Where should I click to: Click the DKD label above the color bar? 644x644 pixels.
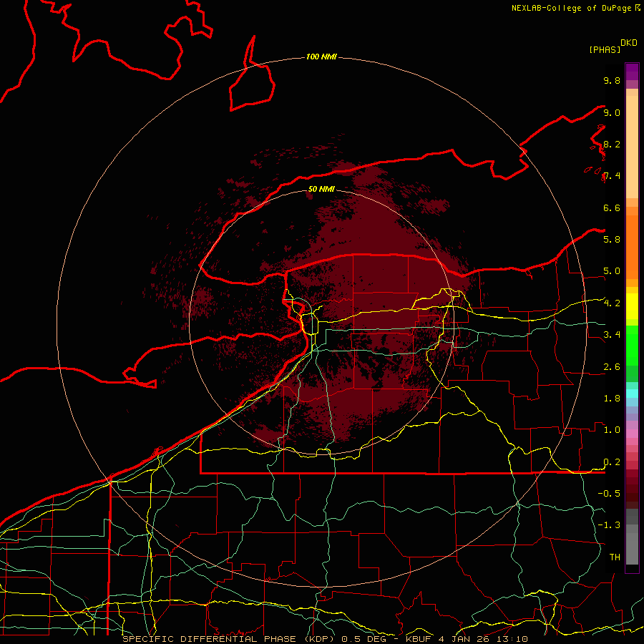coord(629,43)
